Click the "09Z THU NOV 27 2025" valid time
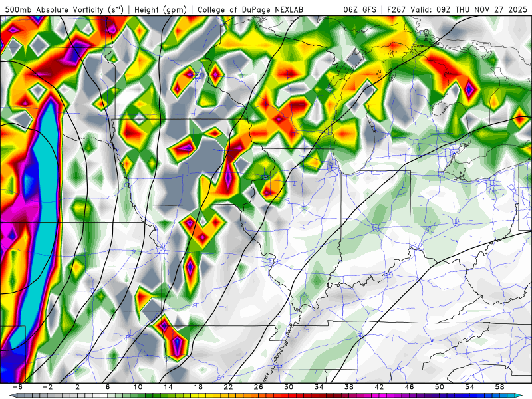Viewport: 532px width, 399px height. click(x=481, y=10)
